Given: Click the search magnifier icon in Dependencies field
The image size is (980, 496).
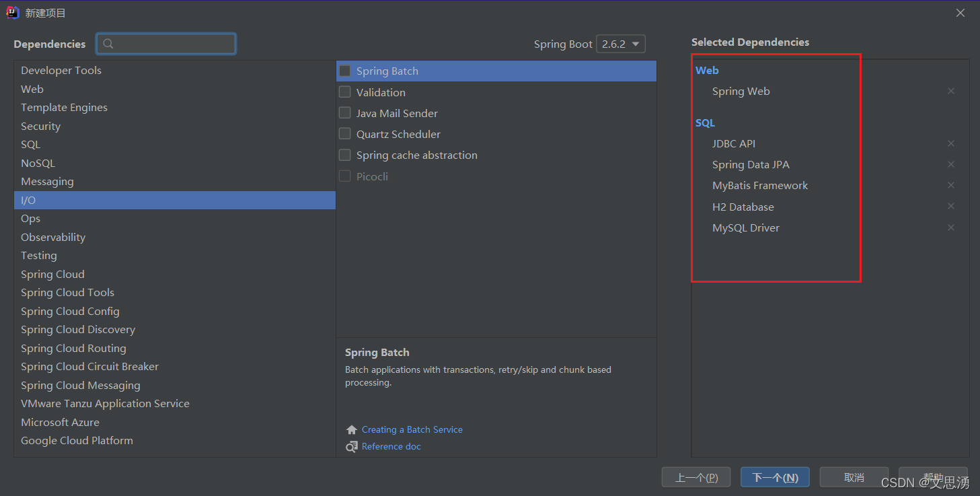Looking at the screenshot, I should pos(108,44).
